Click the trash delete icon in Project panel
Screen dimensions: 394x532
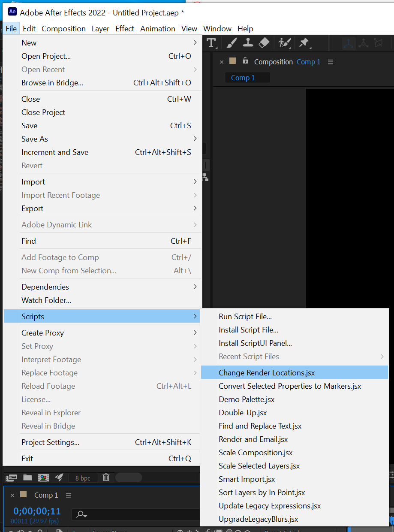[106, 477]
